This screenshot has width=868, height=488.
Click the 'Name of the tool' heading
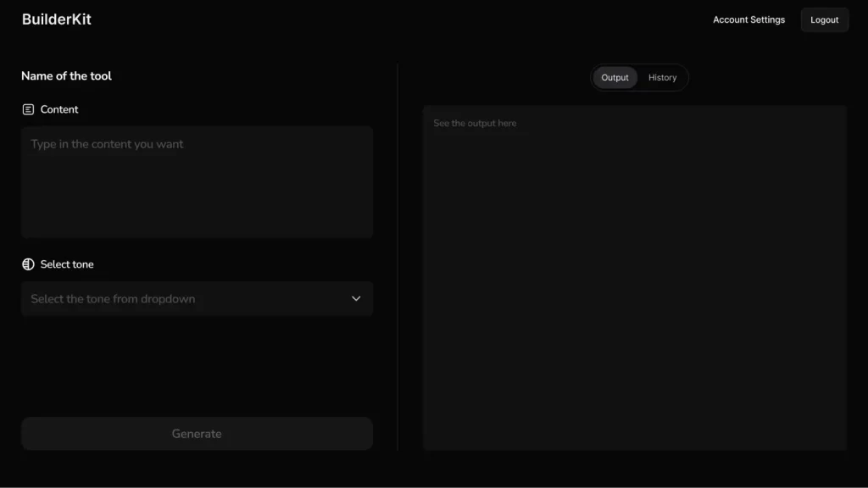[x=65, y=75]
